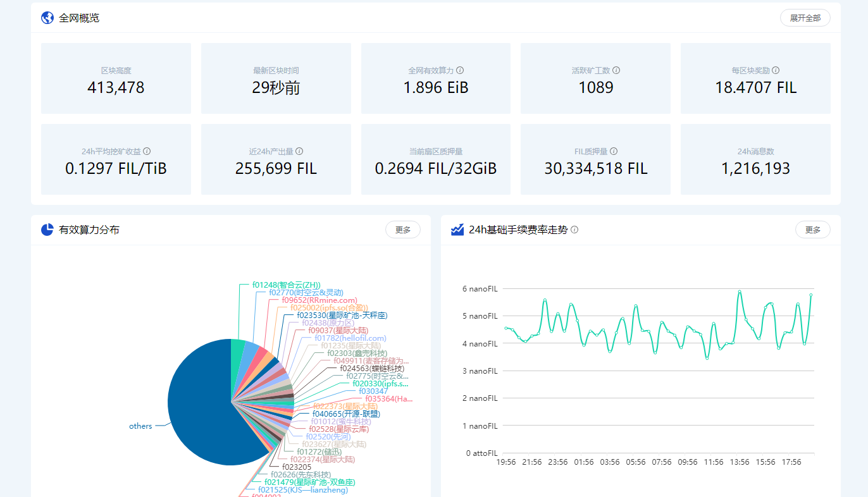This screenshot has height=497, width=868.
Task: Click the pie label f023205
Action: tap(297, 467)
